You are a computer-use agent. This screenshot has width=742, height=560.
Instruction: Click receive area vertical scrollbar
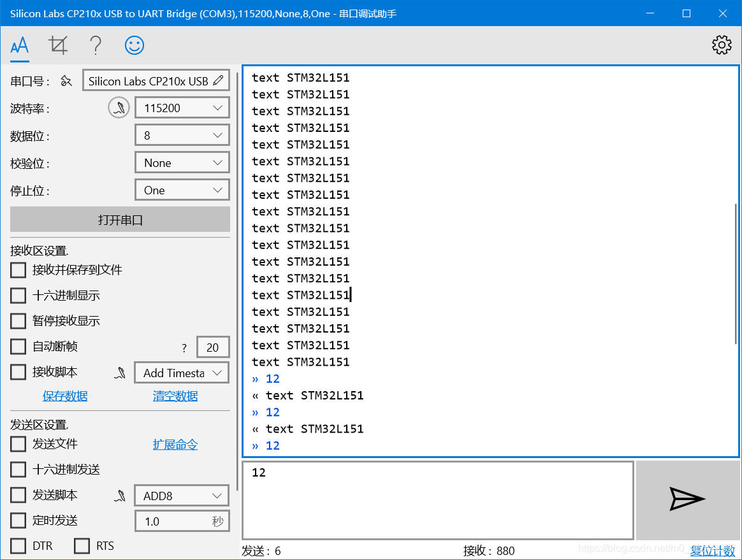tap(736, 273)
